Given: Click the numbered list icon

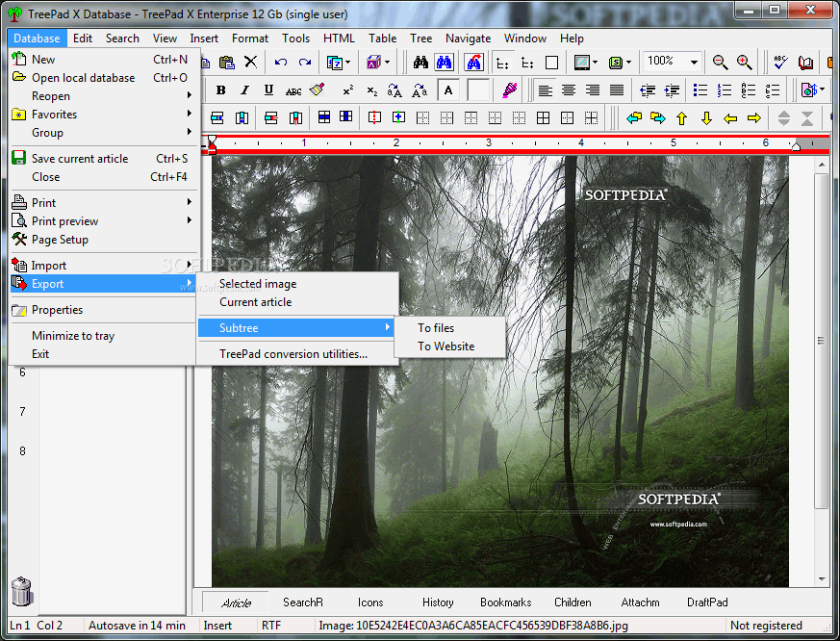Looking at the screenshot, I should 725,90.
